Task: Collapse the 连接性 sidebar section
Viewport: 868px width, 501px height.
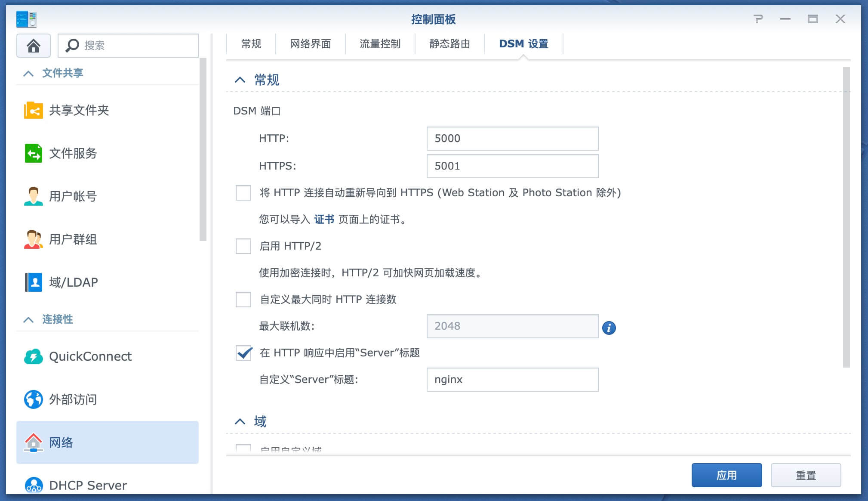Action: point(28,319)
